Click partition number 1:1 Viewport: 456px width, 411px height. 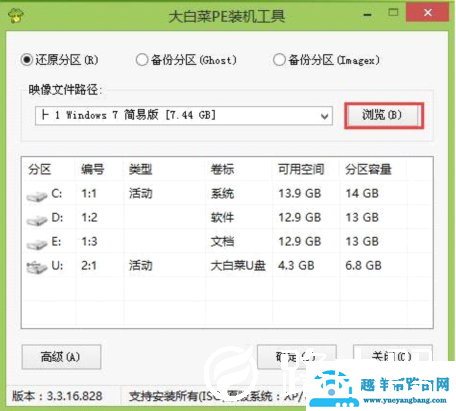point(89,193)
